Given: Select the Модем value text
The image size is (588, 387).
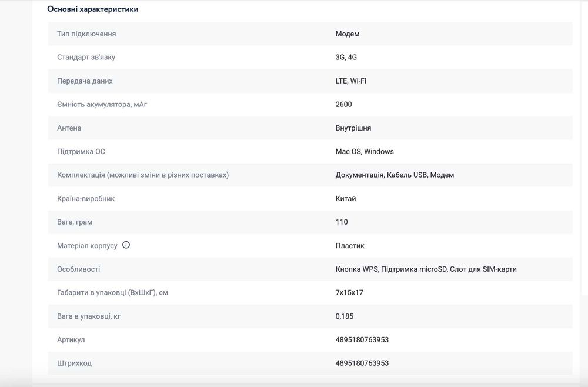Looking at the screenshot, I should (x=348, y=34).
